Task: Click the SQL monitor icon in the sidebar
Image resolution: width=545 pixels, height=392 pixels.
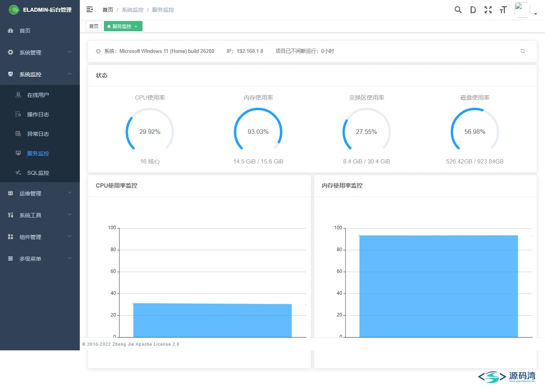Action: pos(18,172)
